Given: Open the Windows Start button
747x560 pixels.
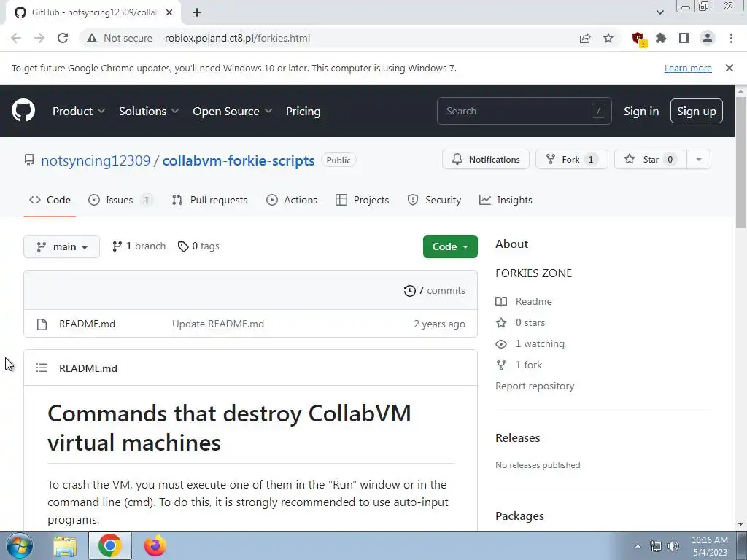Looking at the screenshot, I should tap(19, 545).
